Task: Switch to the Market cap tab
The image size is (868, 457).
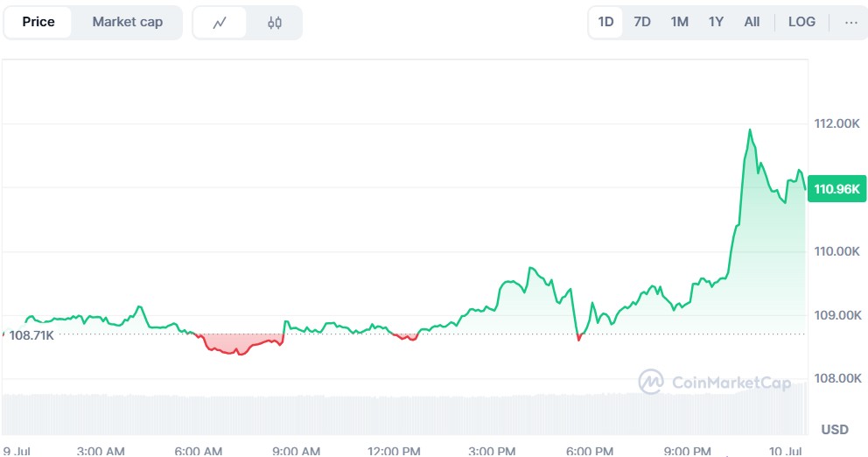Action: click(x=128, y=23)
